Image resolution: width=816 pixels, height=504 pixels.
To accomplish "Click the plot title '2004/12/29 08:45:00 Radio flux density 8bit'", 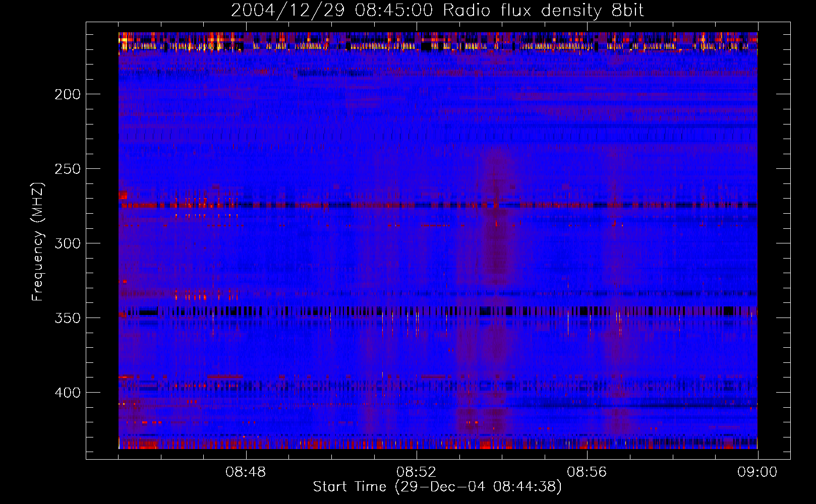I will tap(437, 10).
